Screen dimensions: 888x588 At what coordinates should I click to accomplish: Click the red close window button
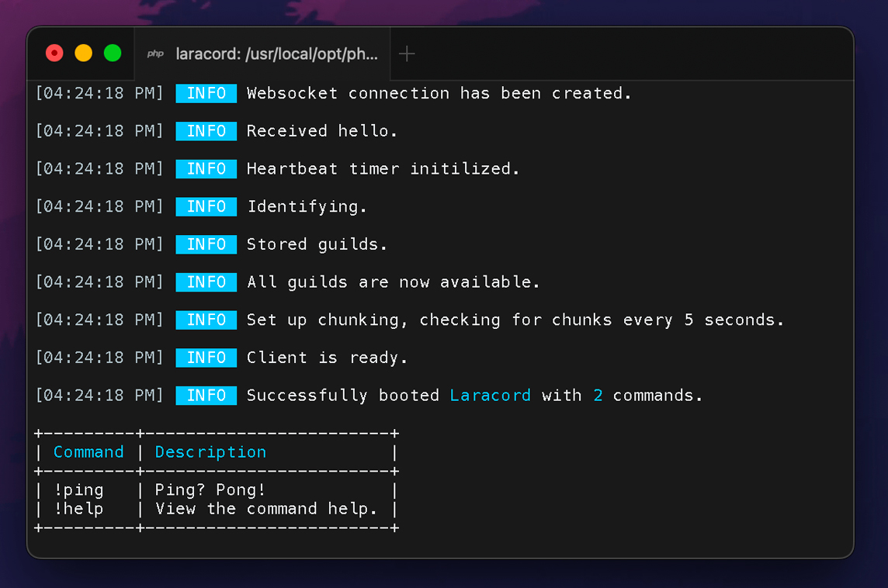[x=54, y=54]
